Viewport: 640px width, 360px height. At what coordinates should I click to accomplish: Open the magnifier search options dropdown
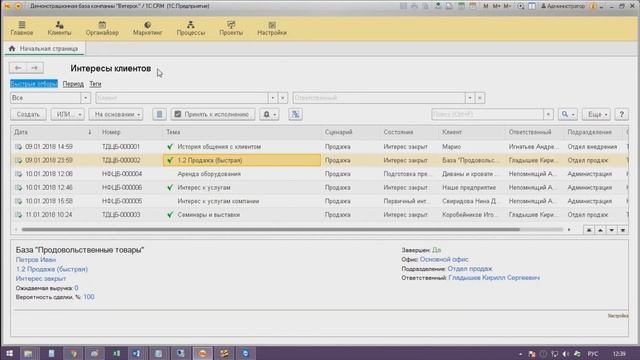pos(567,114)
